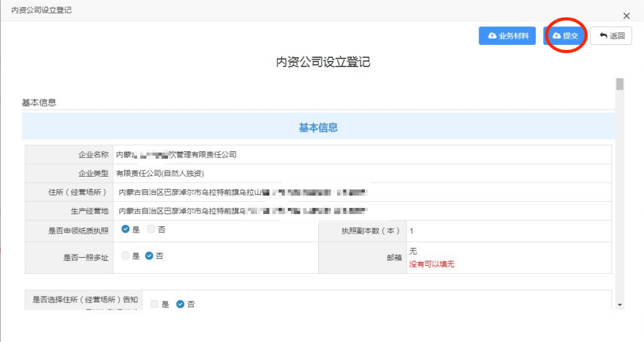Click the 企业类型 value field
Screen dimensions: 644x342
tap(362, 173)
